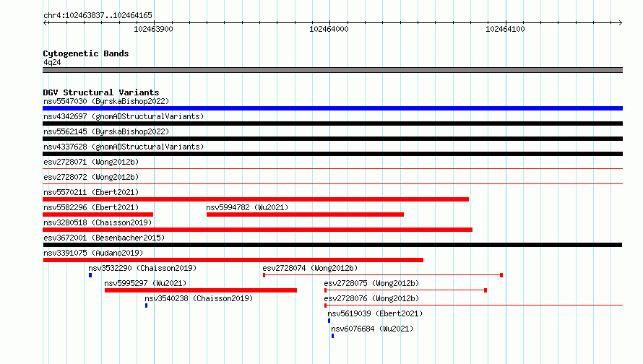Click the red bar under nsv5995297

click(x=201, y=290)
